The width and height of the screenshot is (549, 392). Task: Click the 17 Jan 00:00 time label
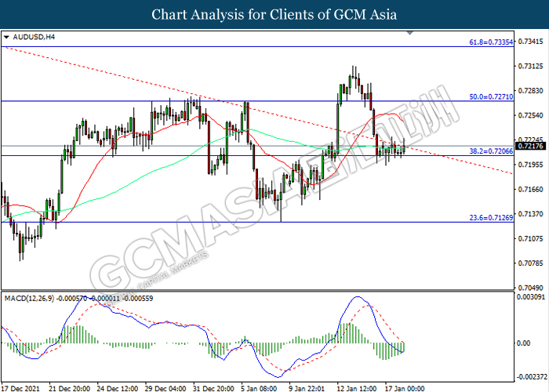[x=405, y=388]
